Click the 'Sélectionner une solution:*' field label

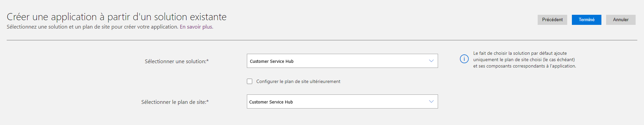(177, 61)
